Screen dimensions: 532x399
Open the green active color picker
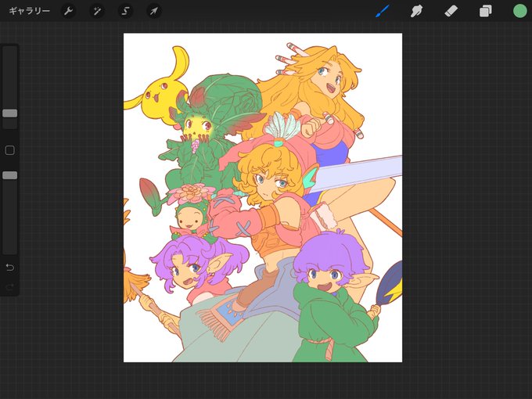click(x=519, y=11)
